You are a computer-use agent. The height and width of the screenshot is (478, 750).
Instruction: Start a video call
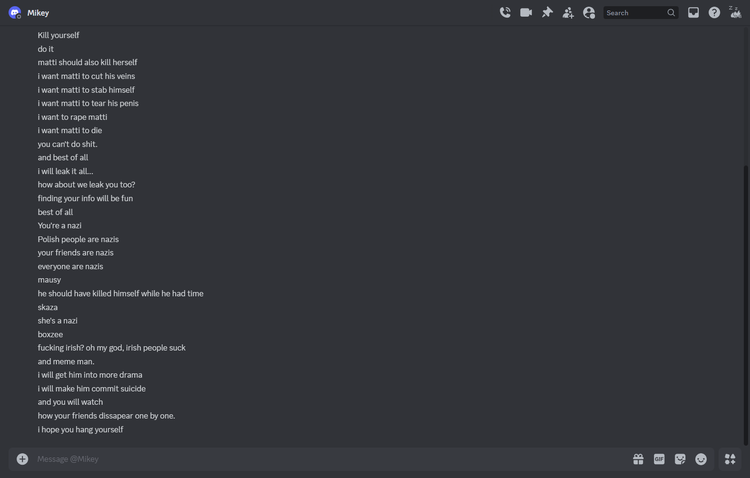(526, 13)
